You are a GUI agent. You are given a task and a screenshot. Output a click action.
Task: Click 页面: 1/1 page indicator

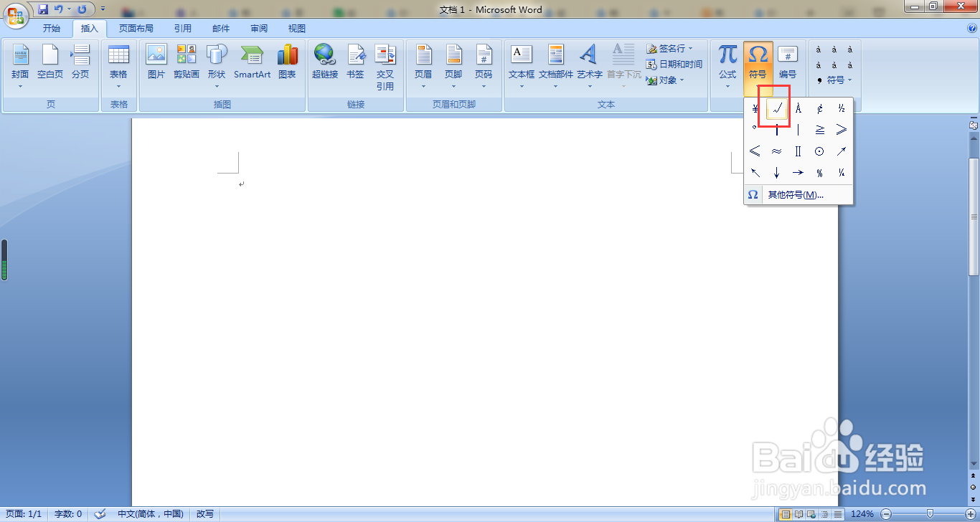[24, 514]
